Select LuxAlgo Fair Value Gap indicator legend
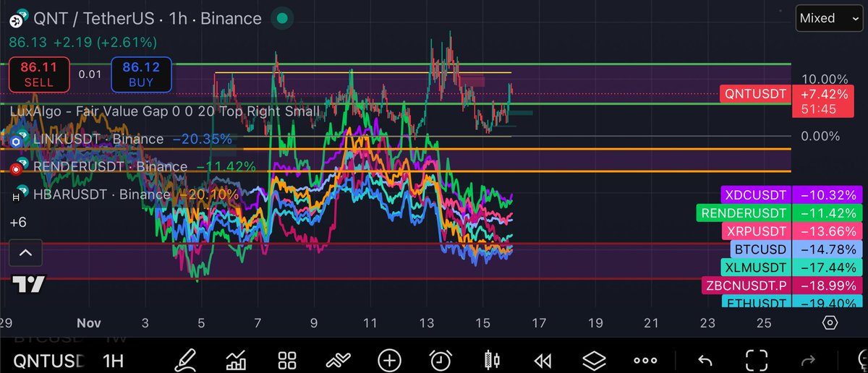The width and height of the screenshot is (868, 373). (x=165, y=111)
